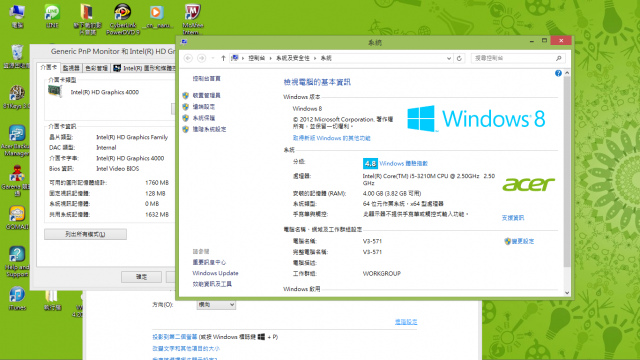Open 遠端設定 remote settings link
The height and width of the screenshot is (360, 640).
(x=204, y=107)
